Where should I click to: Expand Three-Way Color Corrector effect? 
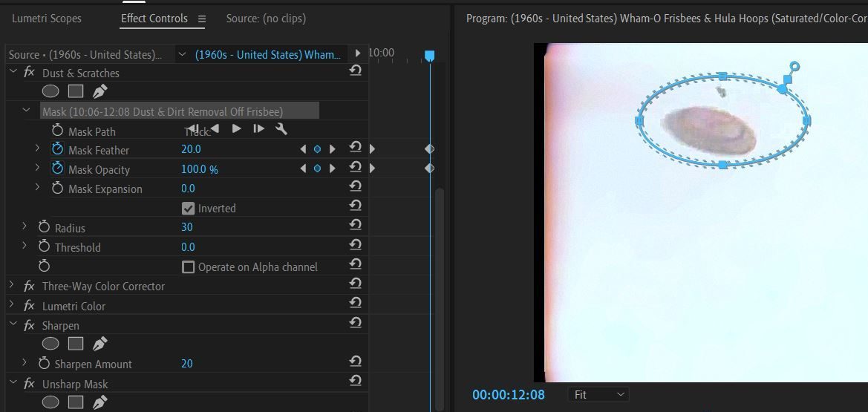12,284
